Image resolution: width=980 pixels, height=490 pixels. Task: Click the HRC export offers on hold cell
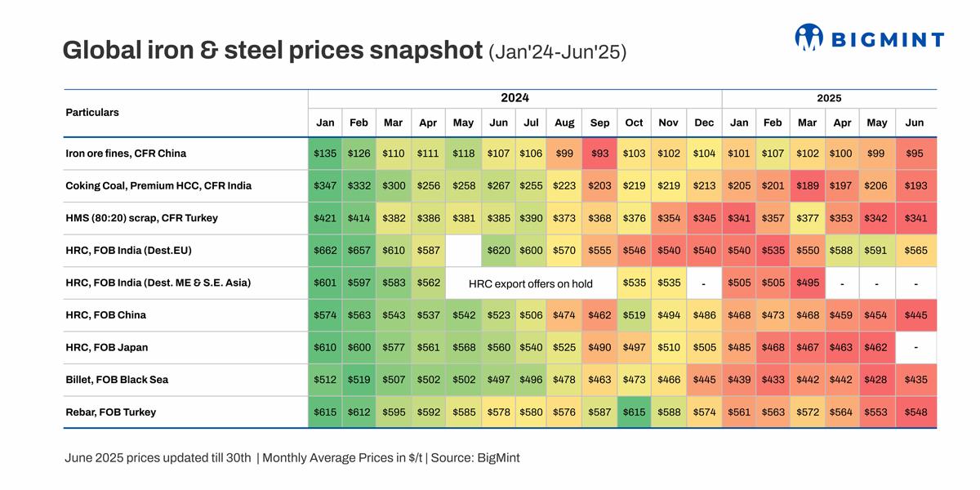pos(530,283)
